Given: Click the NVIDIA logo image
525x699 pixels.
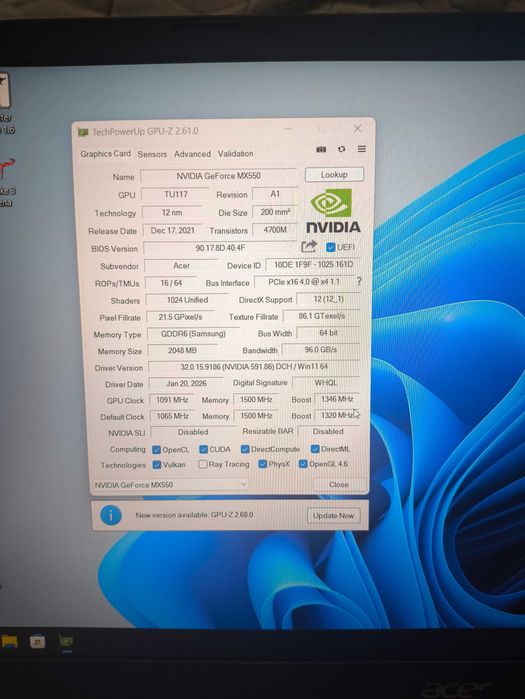Looking at the screenshot, I should pyautogui.click(x=333, y=210).
